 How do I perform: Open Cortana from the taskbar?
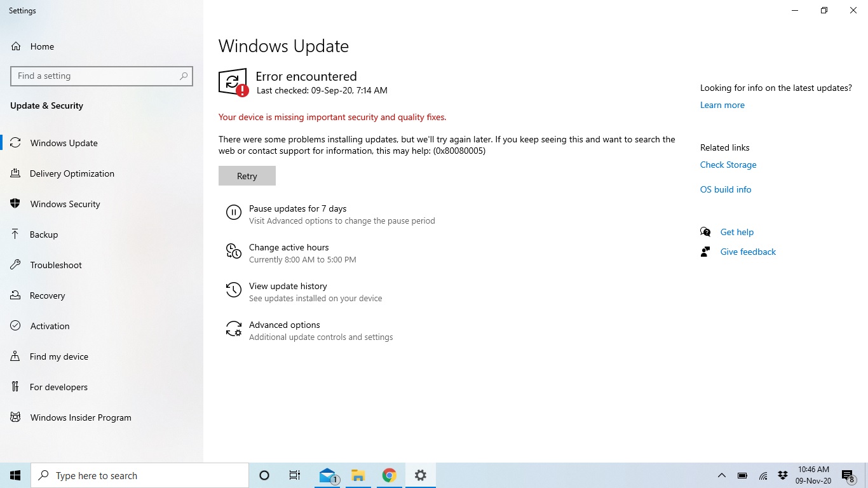tap(264, 475)
